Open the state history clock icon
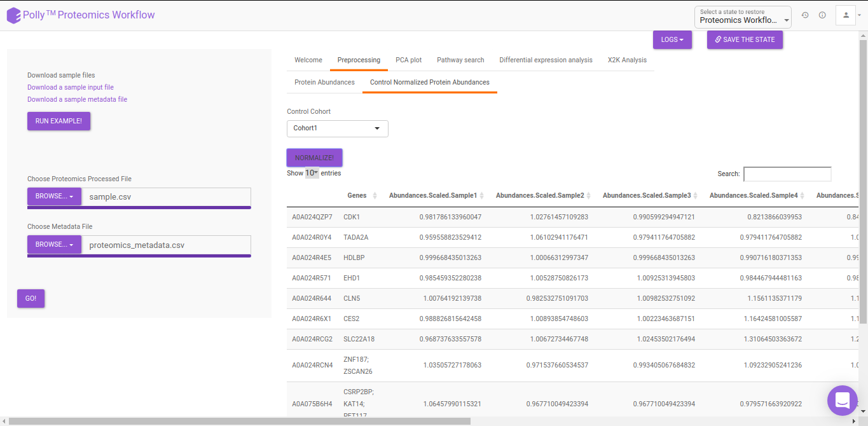Screen dimensions: 868x426 pyautogui.click(x=805, y=15)
